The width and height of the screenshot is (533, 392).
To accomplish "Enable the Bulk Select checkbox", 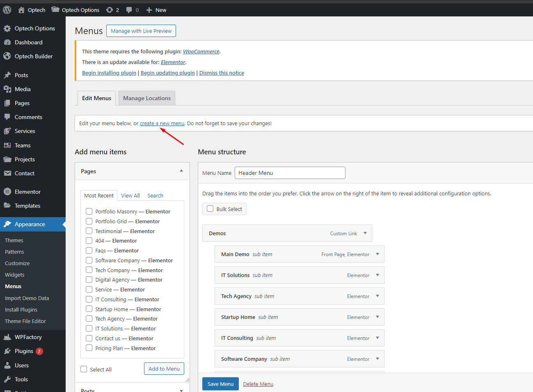I will click(x=210, y=209).
